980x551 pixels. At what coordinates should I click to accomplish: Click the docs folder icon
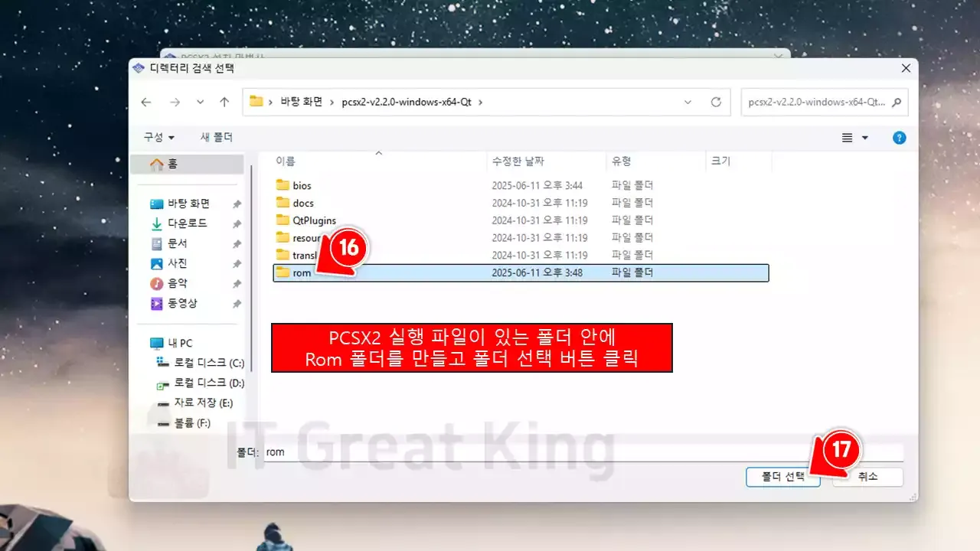click(283, 203)
